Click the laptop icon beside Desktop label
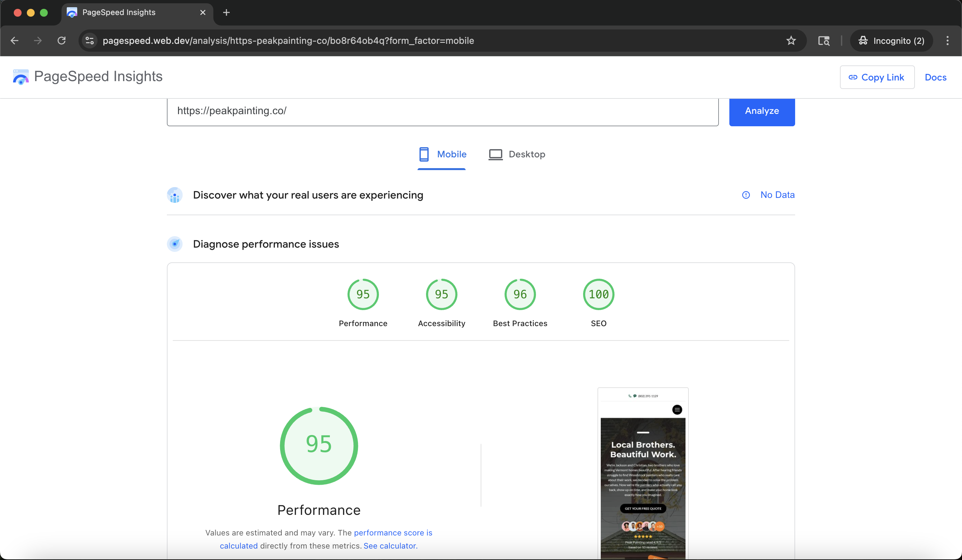 click(495, 154)
